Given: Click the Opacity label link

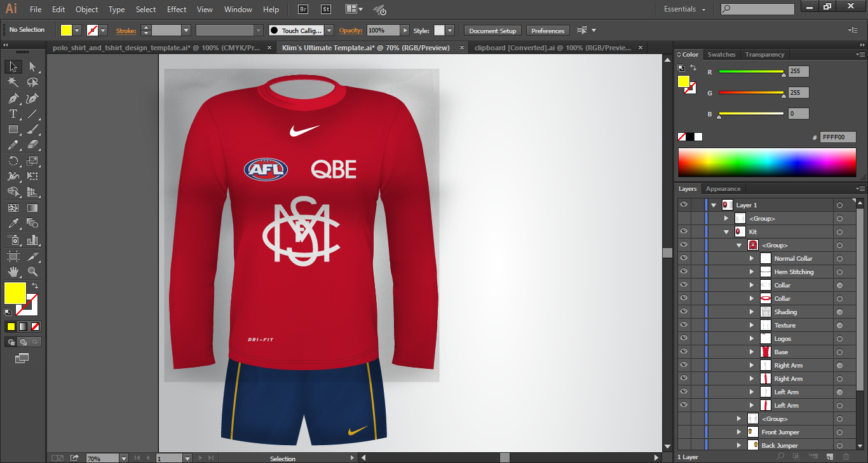Looking at the screenshot, I should pyautogui.click(x=351, y=31).
